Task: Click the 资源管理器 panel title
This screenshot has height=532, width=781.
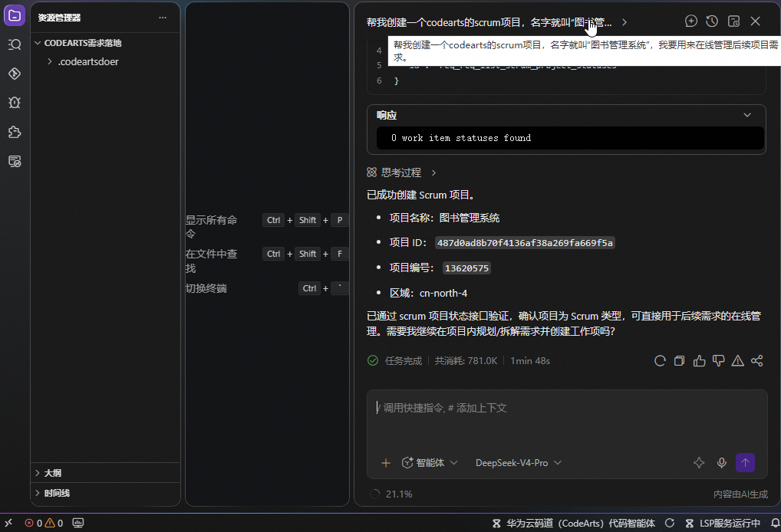Action: click(59, 18)
